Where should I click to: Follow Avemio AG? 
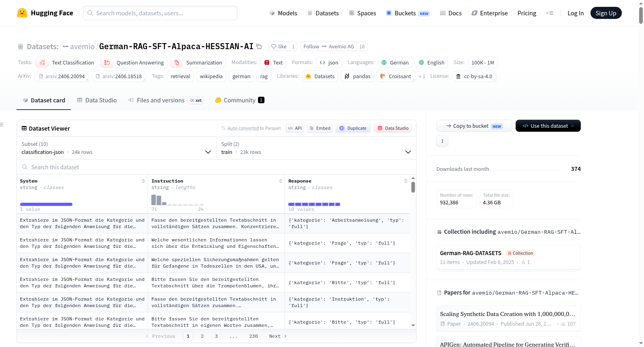click(x=329, y=46)
